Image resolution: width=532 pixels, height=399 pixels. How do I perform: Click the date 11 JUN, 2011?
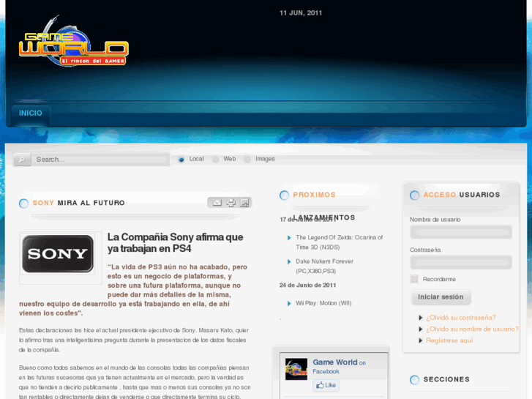[301, 13]
